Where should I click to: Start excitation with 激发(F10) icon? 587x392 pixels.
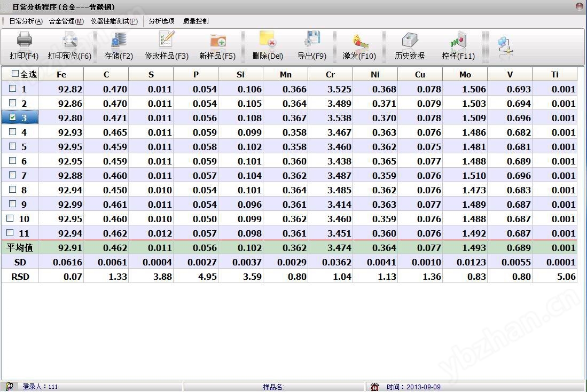[x=360, y=41]
